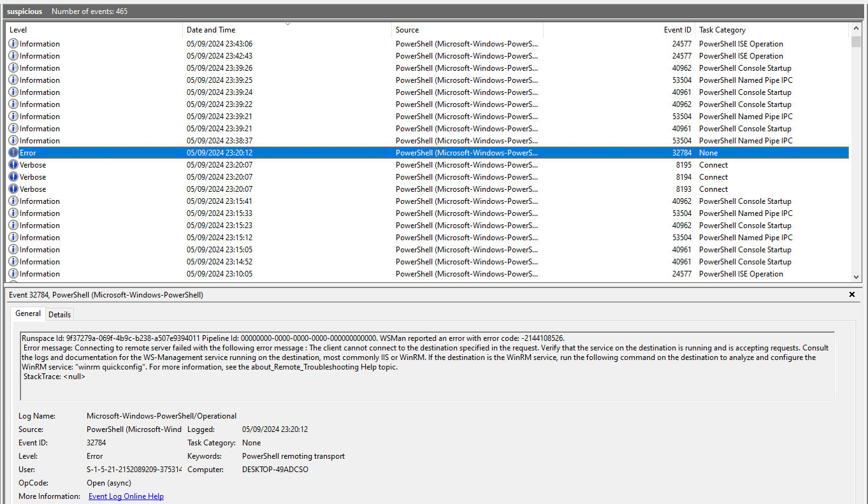Sort events by the Event ID column header
The width and height of the screenshot is (868, 504).
coord(677,30)
